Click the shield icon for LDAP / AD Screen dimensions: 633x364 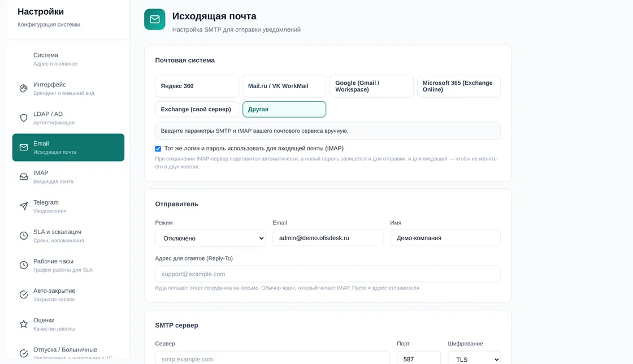coord(23,118)
